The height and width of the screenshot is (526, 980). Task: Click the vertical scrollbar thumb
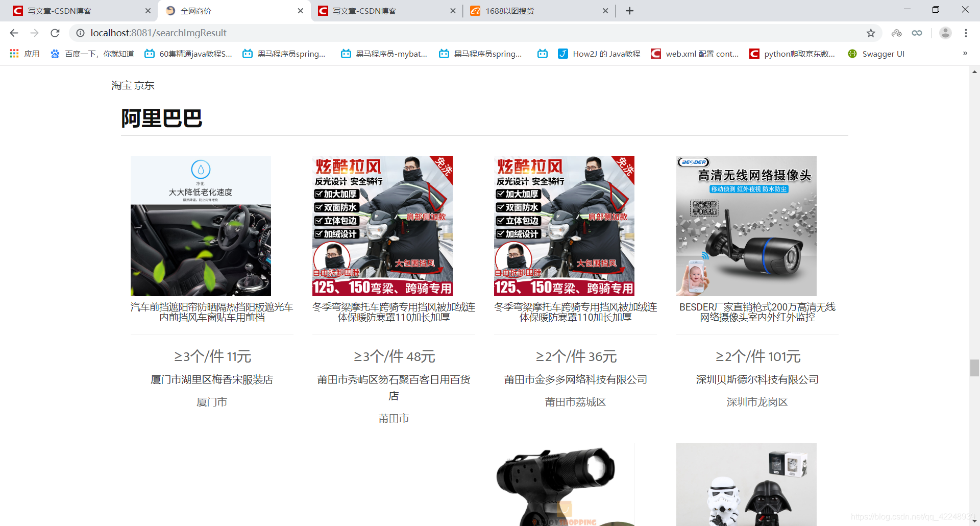pyautogui.click(x=974, y=368)
